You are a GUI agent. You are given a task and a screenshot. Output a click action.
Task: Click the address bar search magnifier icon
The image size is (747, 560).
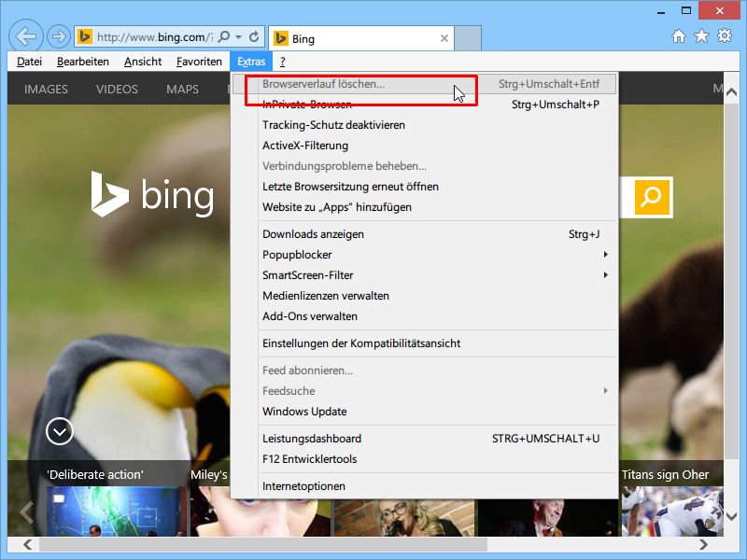(223, 36)
